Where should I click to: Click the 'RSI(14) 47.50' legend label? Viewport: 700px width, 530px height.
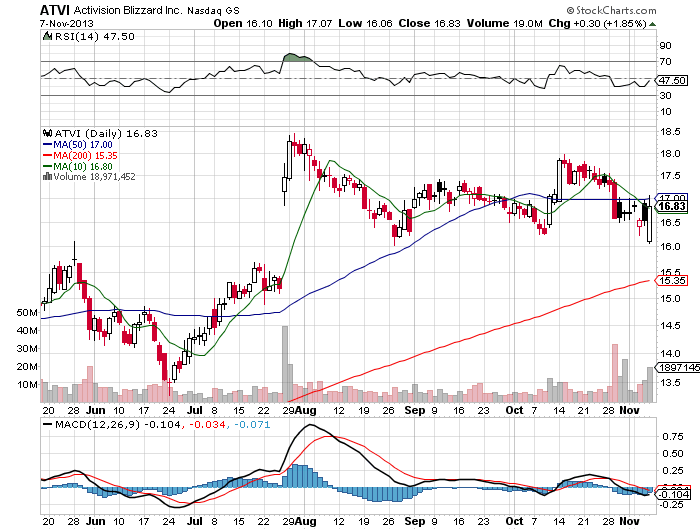click(x=95, y=36)
